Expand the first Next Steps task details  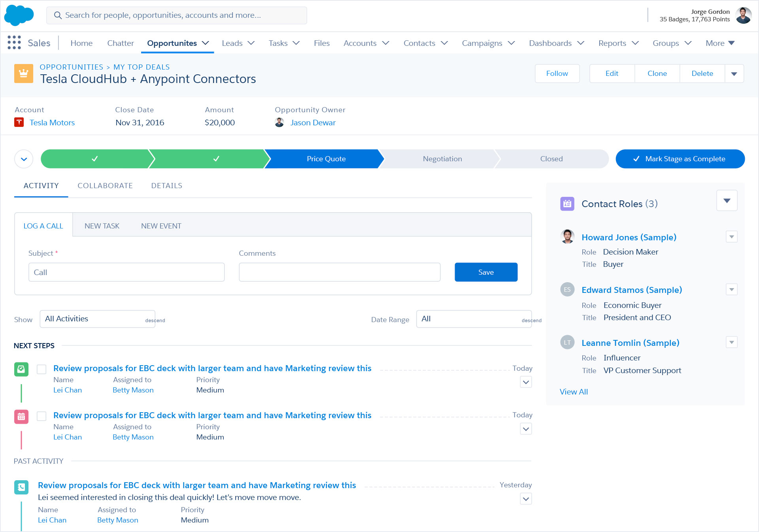pos(526,382)
